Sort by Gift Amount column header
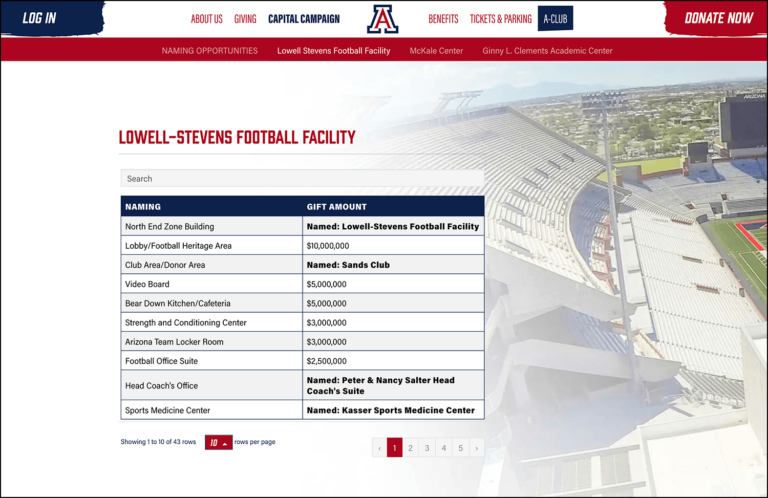768x498 pixels. pos(337,206)
